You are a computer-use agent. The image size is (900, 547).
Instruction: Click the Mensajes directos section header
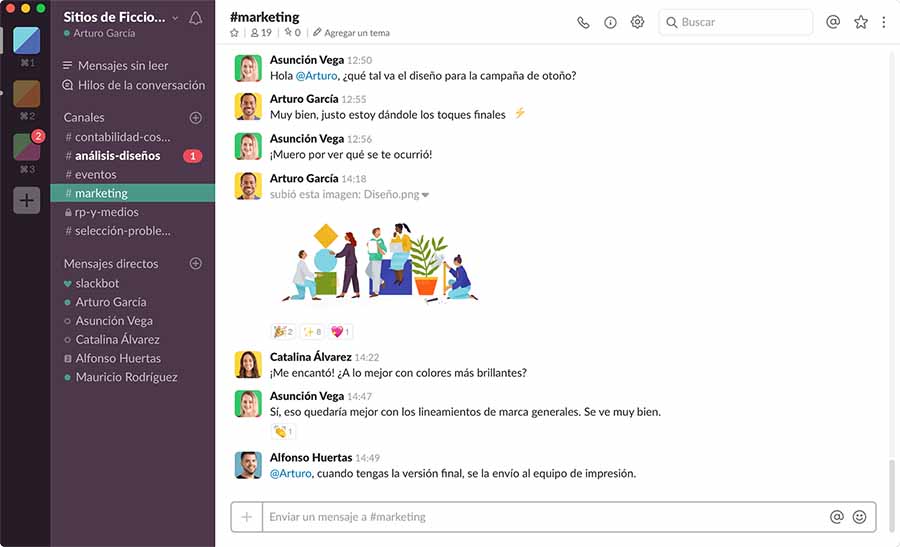click(x=111, y=263)
